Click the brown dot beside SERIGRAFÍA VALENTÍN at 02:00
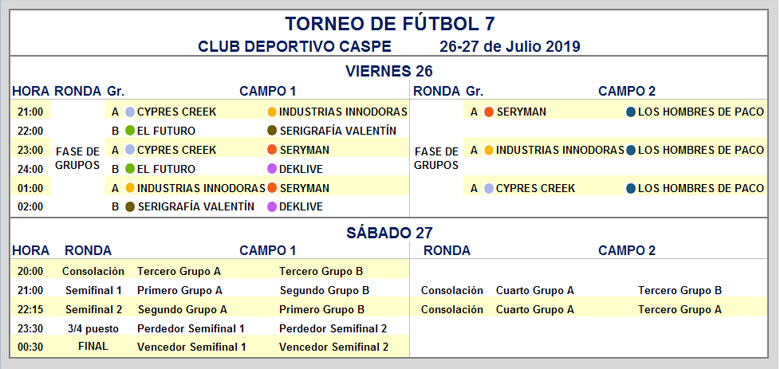 click(x=130, y=207)
